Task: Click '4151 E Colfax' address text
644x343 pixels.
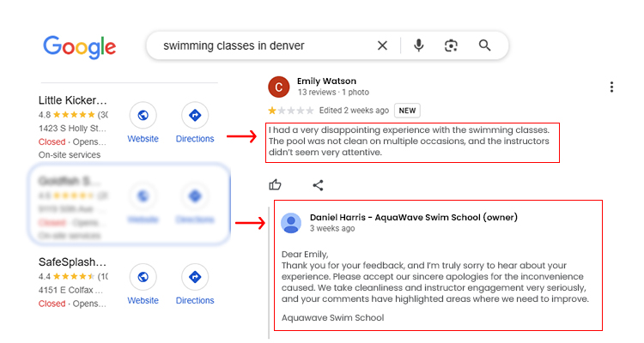Action: point(70,290)
